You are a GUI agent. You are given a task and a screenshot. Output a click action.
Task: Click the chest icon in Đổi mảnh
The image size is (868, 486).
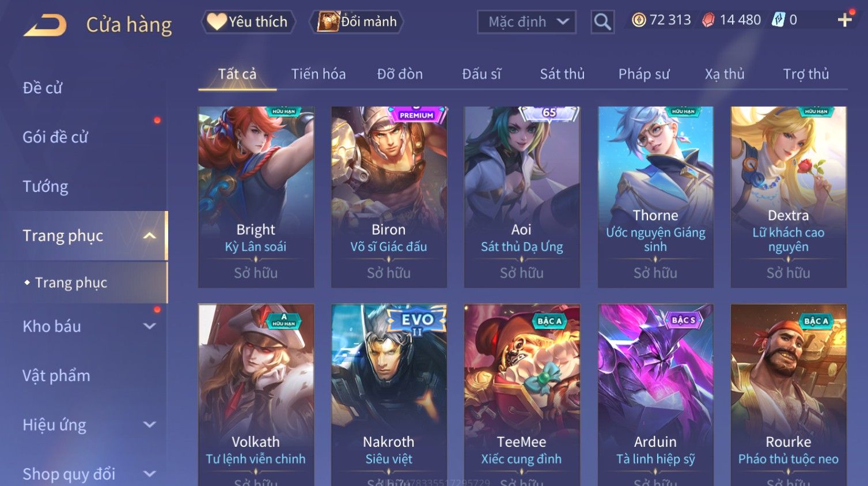click(x=328, y=21)
